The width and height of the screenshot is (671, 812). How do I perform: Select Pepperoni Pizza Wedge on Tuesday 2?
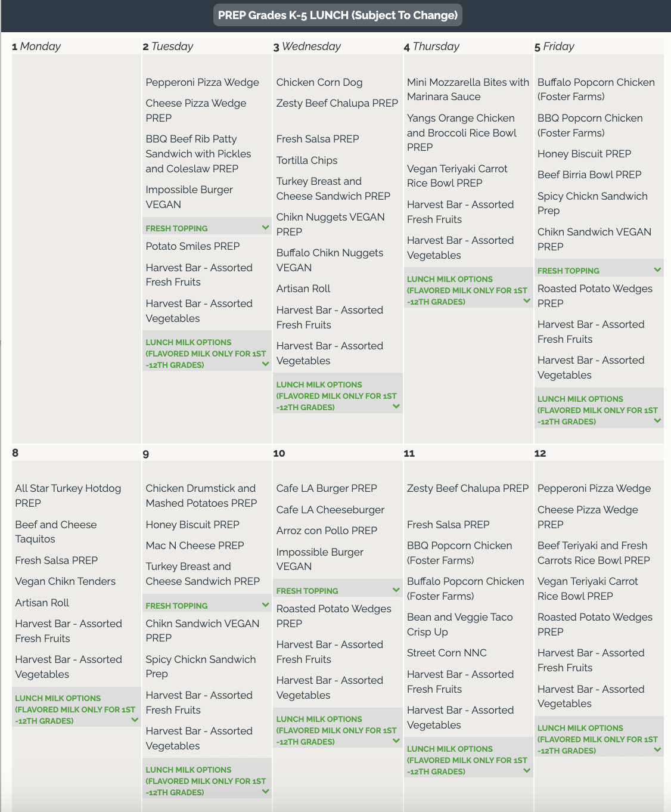coord(202,82)
